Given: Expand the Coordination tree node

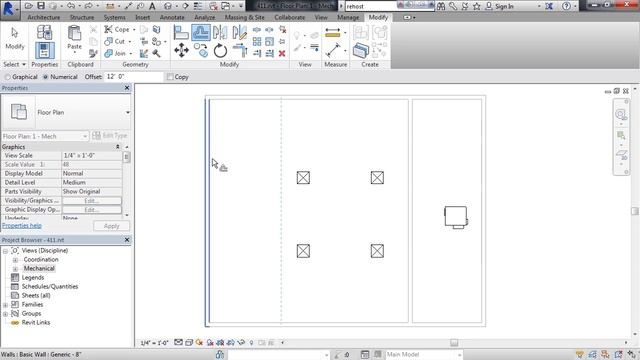Looking at the screenshot, I should pos(15,260).
